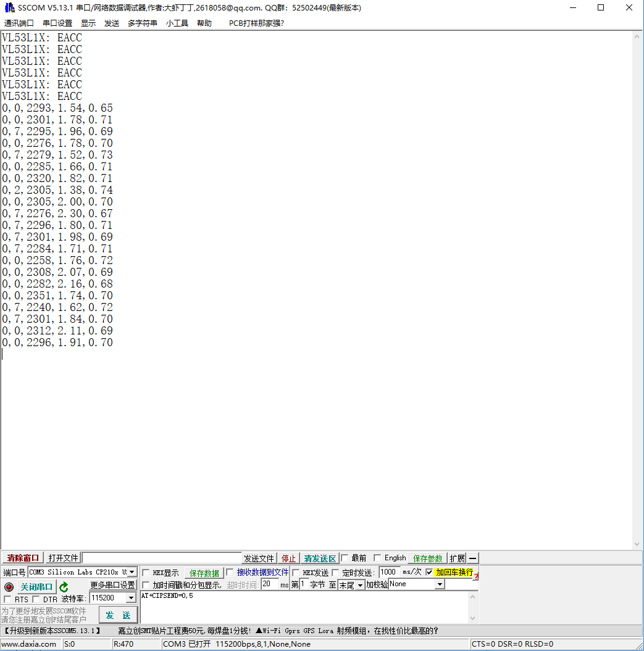Open the 多字符串 menu
Viewport: 644px width, 651px height.
142,23
